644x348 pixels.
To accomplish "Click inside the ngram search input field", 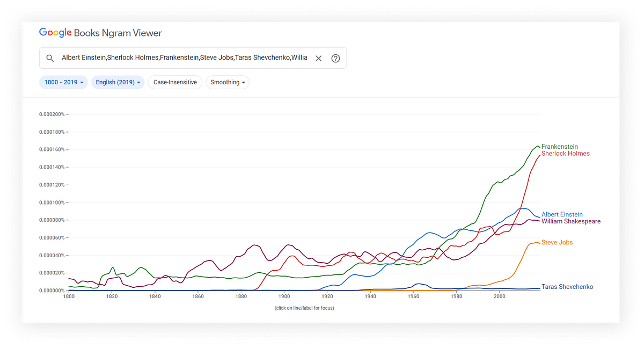I will pos(182,57).
